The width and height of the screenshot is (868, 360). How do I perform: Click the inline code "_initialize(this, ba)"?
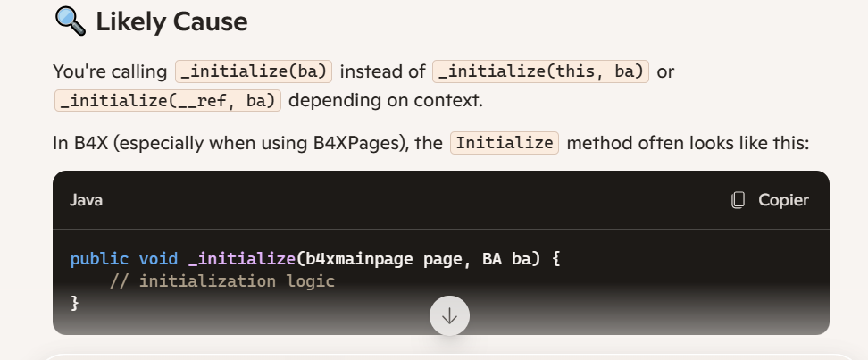point(540,71)
